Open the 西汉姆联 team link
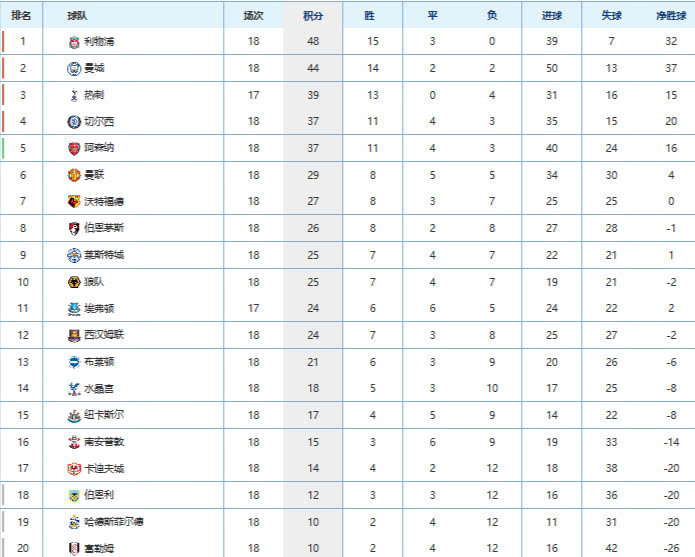Viewport: 695px width, 557px height. [104, 335]
